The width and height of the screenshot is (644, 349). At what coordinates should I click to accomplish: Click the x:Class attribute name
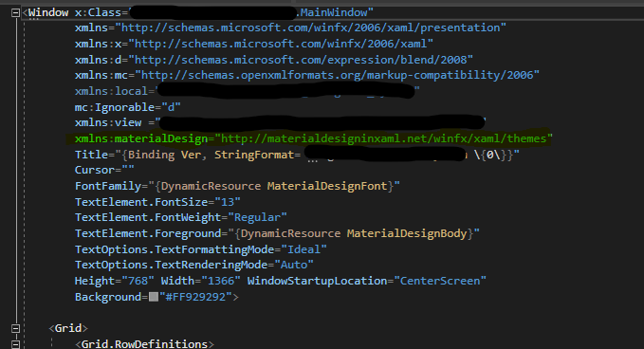point(98,12)
